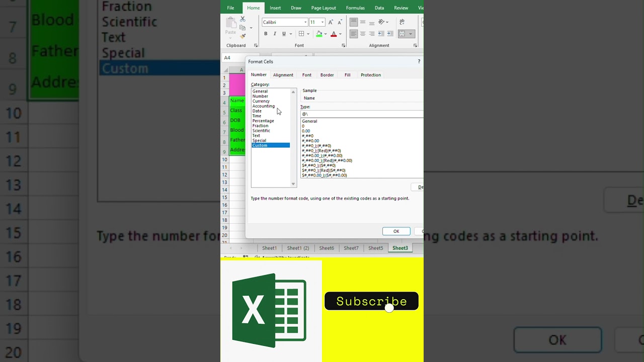This screenshot has width=644, height=362.
Task: Click the Type format code input field
Action: point(362,114)
